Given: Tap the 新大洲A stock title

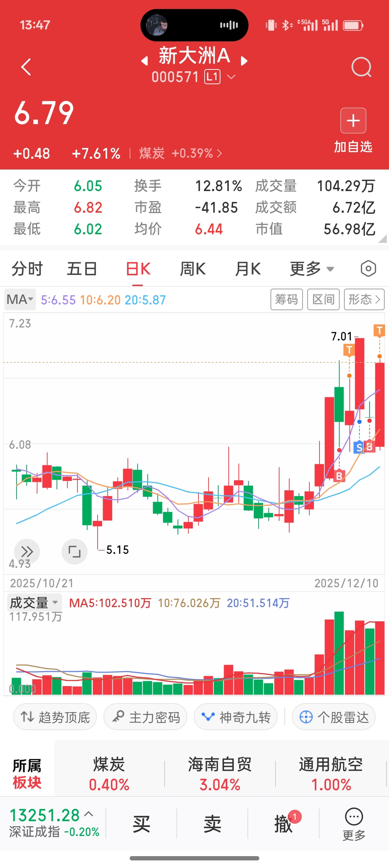Looking at the screenshot, I should (x=194, y=56).
